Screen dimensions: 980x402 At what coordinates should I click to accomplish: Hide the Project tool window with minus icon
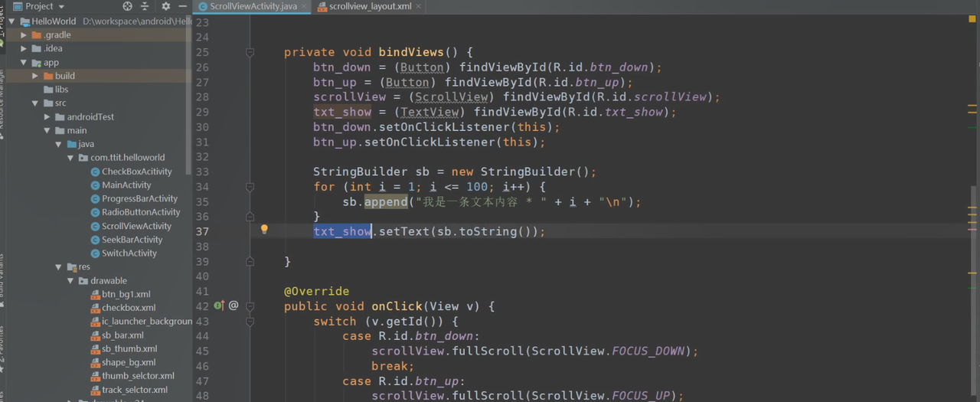click(x=182, y=6)
